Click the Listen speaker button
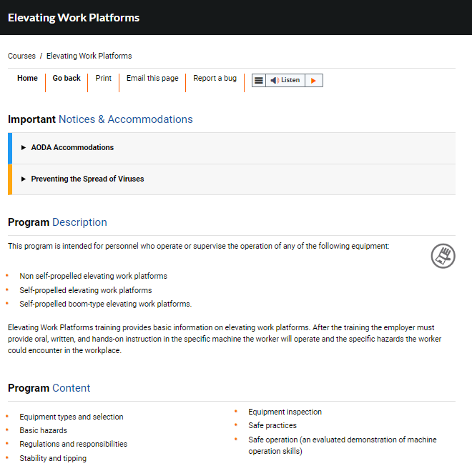Image resolution: width=472 pixels, height=476 pixels. coord(285,81)
